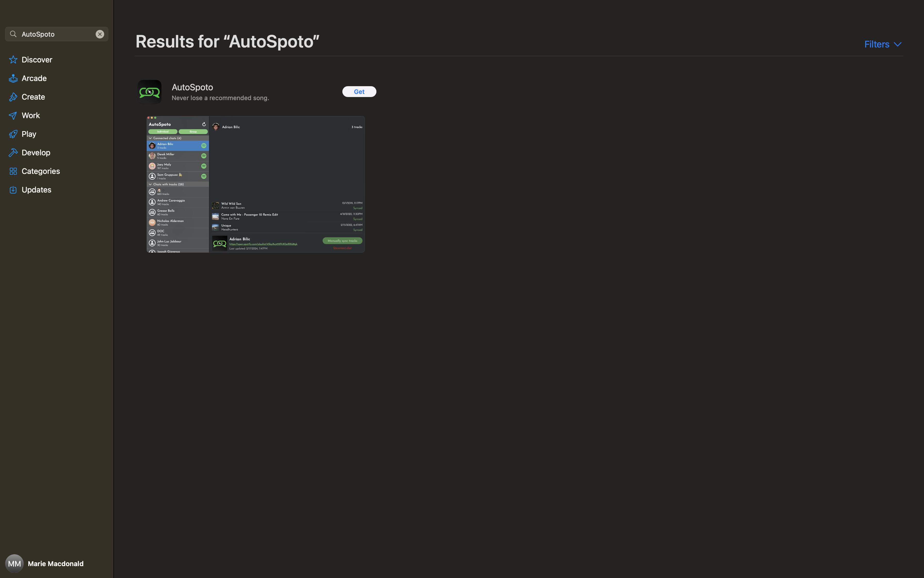Click the Updates download icon
Viewport: 924px width, 578px height.
[x=13, y=190]
